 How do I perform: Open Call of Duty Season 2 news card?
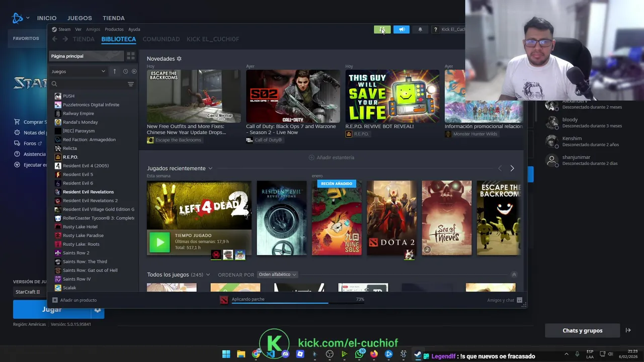coord(293,96)
